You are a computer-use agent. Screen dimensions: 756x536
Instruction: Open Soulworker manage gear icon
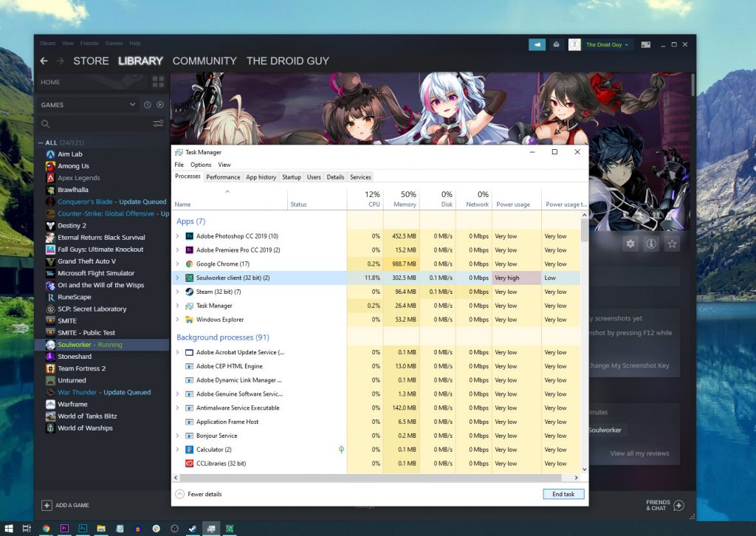point(630,244)
